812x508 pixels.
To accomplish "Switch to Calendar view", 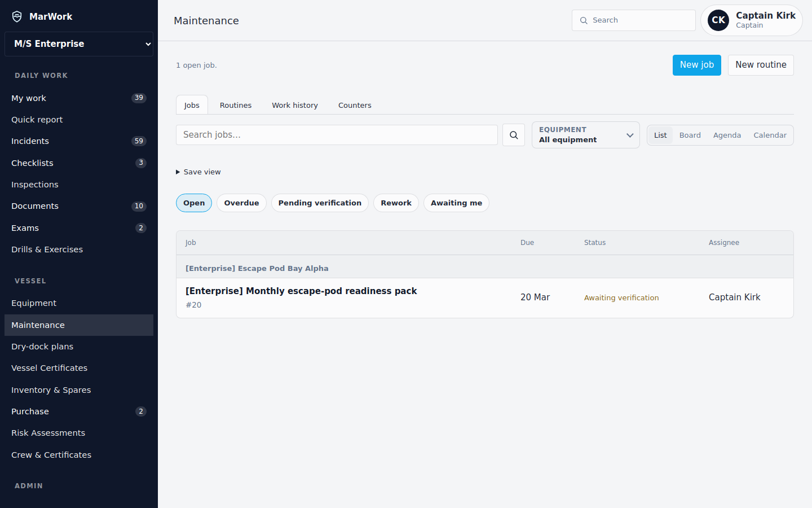I will [770, 135].
